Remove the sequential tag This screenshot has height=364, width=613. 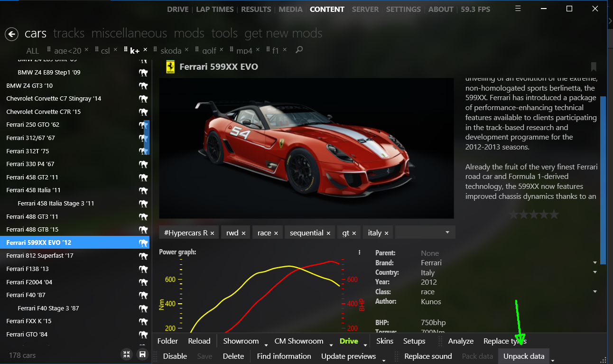[328, 233]
